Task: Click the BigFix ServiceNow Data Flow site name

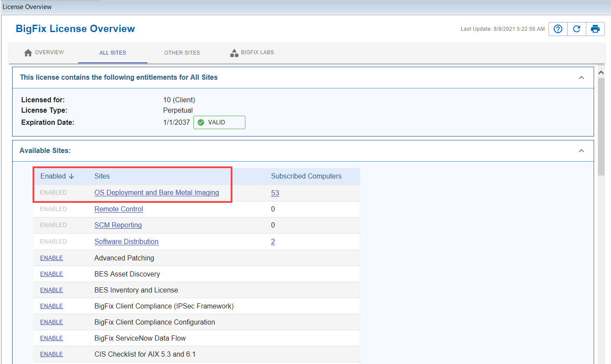Action: pyautogui.click(x=140, y=338)
